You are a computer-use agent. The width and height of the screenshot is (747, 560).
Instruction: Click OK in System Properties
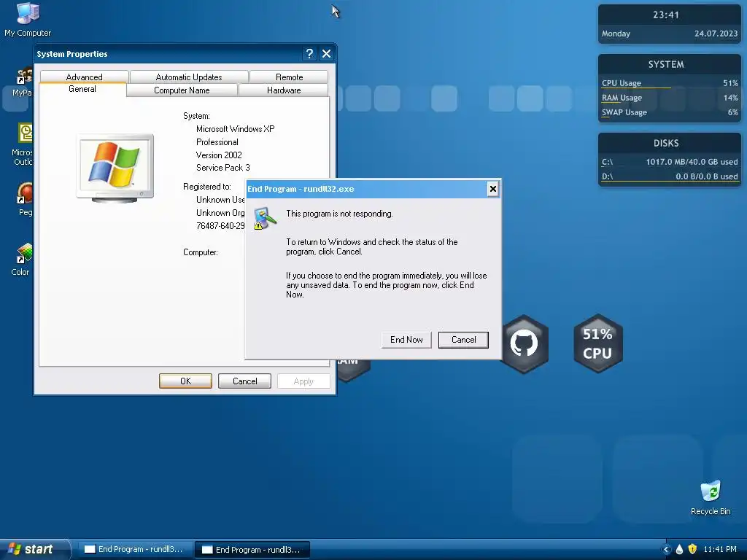click(x=186, y=381)
